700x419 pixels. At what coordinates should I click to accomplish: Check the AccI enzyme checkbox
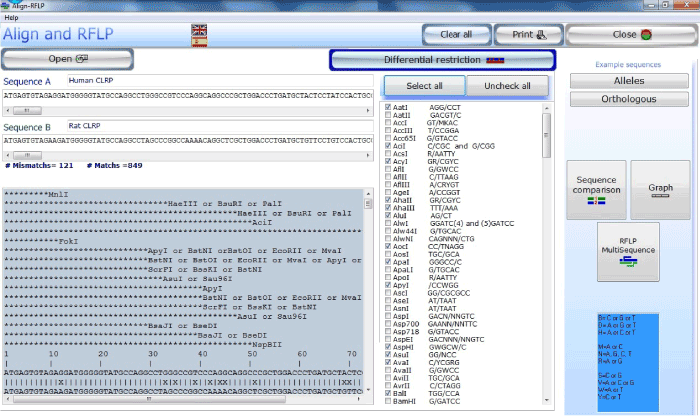pos(388,122)
